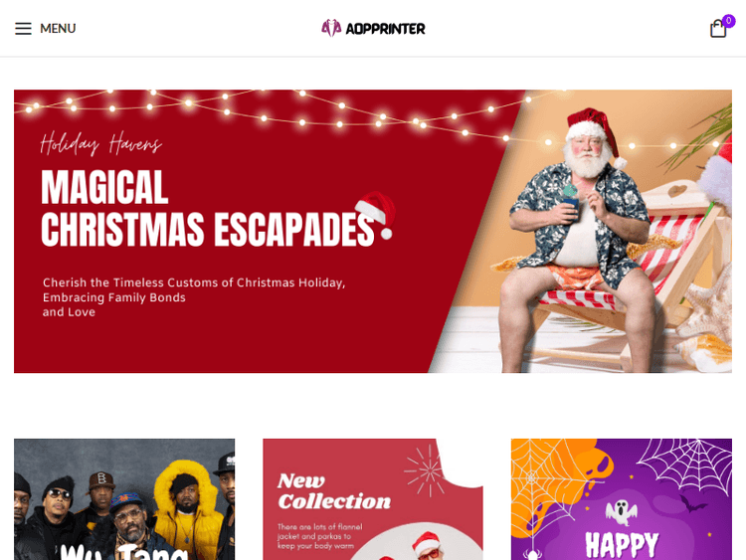746x560 pixels.
Task: Click the Santa hat graphic on headline
Action: (376, 214)
